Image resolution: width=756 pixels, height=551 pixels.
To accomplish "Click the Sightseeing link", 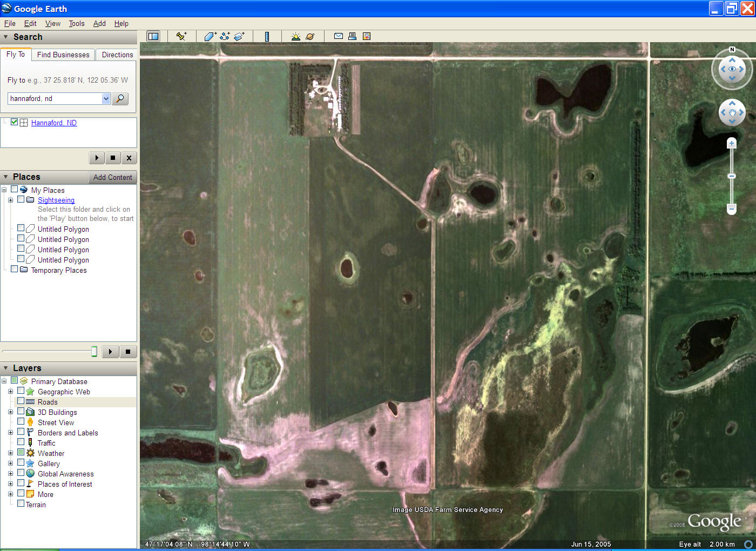I will point(56,200).
